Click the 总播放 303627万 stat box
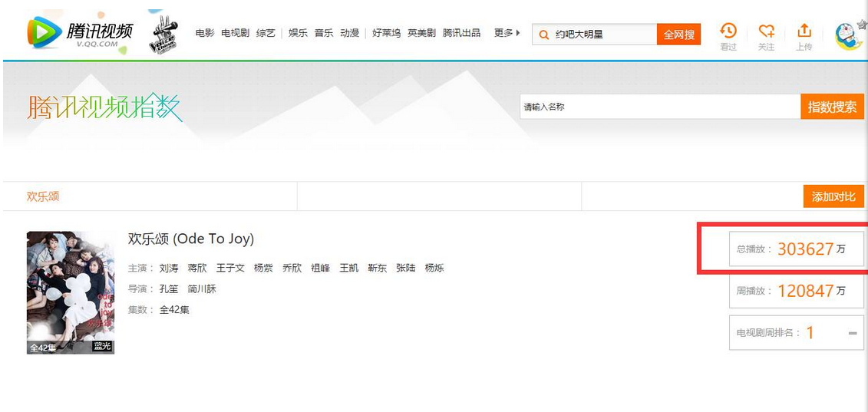This screenshot has height=412, width=868. coord(796,249)
